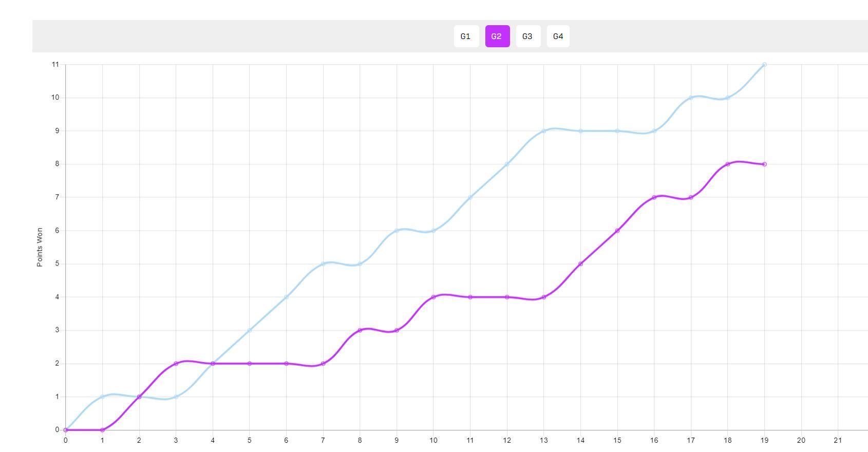868x452 pixels.
Task: Click the purple line's final point at 8
Action: [x=764, y=164]
